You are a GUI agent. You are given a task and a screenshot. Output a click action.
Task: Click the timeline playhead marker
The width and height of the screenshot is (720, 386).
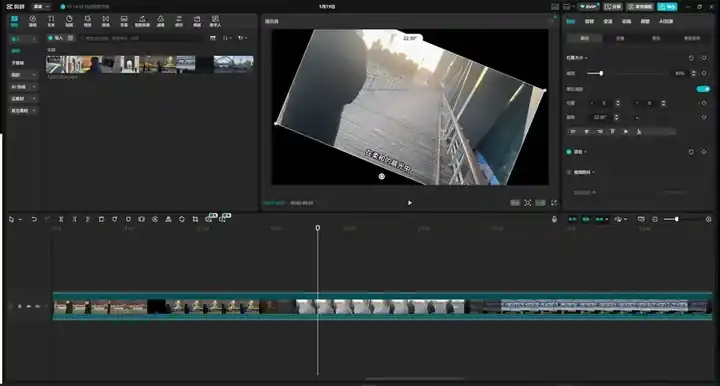(x=317, y=228)
